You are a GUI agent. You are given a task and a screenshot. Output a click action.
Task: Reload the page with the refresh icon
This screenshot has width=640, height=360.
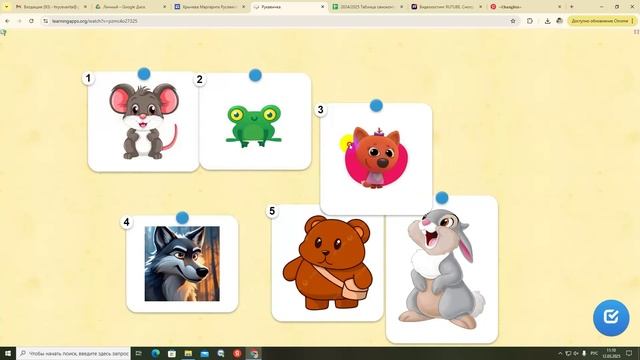[x=31, y=21]
